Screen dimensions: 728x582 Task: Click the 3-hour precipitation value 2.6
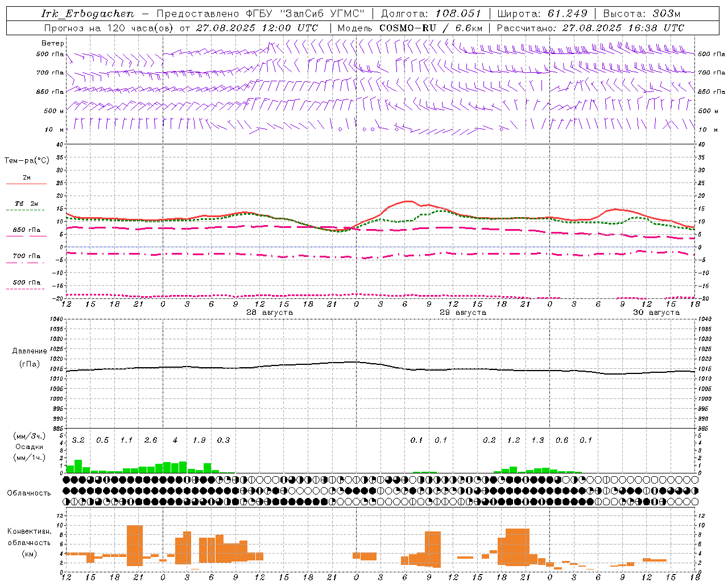(x=151, y=440)
